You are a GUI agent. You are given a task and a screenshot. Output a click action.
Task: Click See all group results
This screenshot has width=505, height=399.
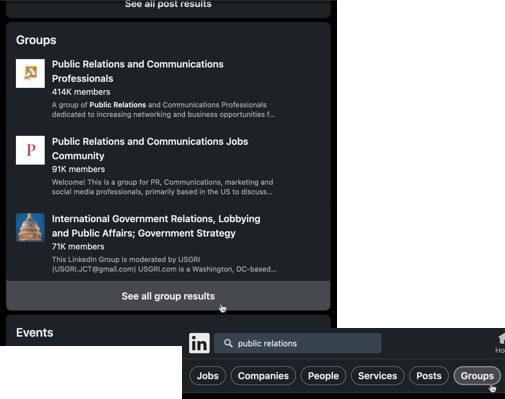click(168, 296)
